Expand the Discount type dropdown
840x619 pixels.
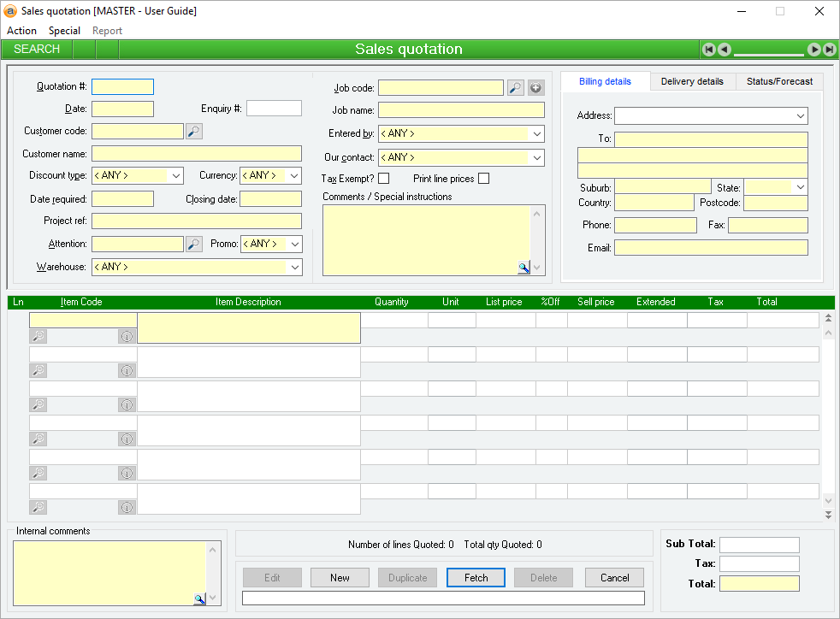(176, 176)
